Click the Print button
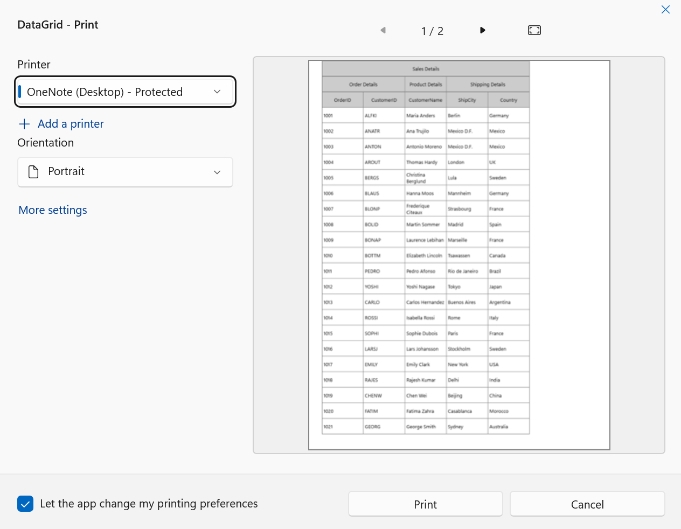This screenshot has height=529, width=681. (425, 504)
